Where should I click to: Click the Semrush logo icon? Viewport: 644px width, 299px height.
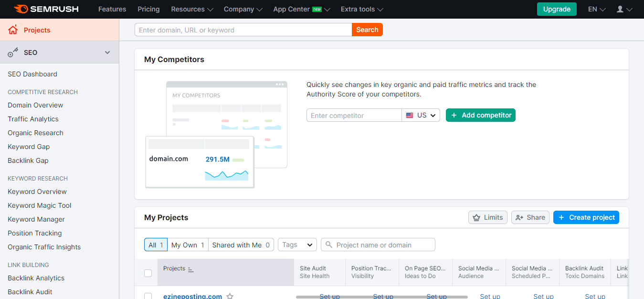(21, 9)
